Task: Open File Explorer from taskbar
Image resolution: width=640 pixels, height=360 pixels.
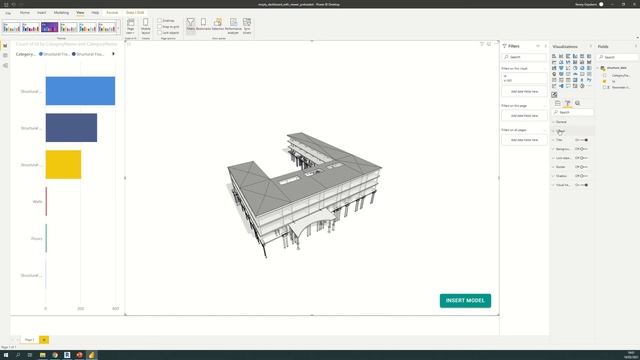Action: coord(42,355)
